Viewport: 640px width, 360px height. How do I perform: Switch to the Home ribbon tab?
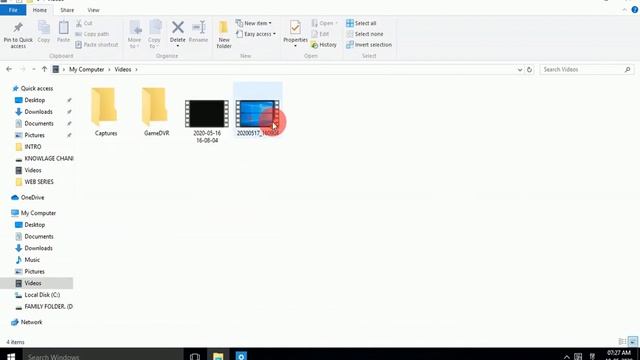pos(40,10)
